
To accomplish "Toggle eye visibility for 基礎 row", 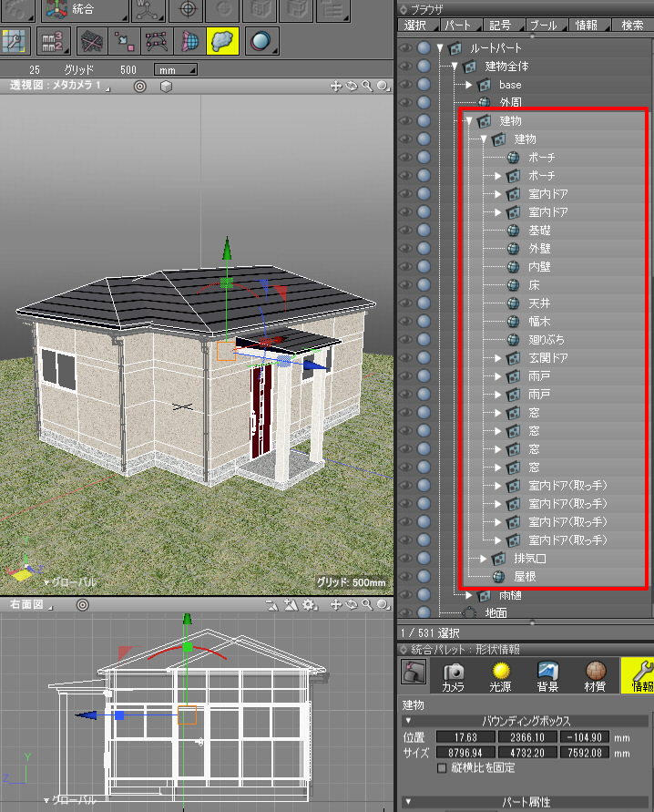I will (405, 231).
